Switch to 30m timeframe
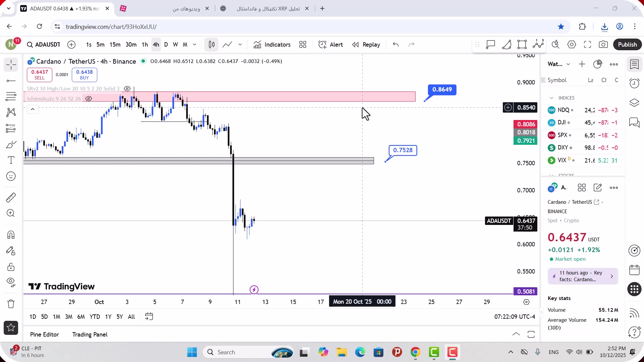Image resolution: width=644 pixels, height=362 pixels. 131,45
